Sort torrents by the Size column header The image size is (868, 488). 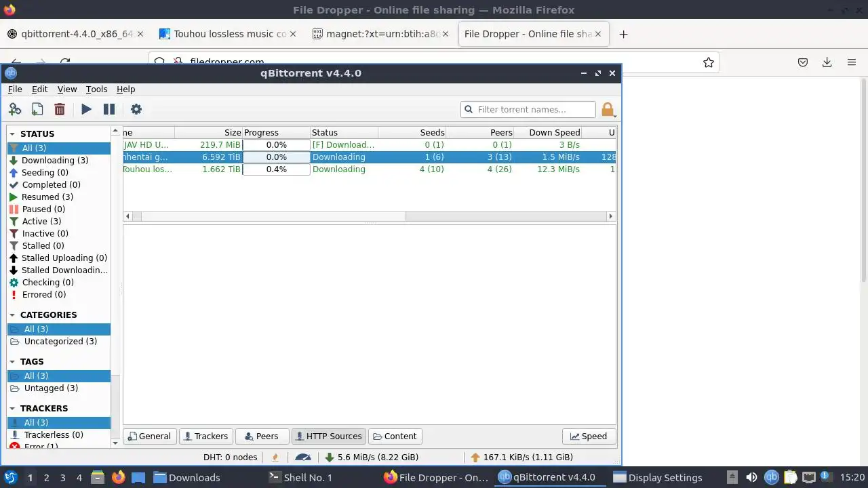tap(208, 133)
